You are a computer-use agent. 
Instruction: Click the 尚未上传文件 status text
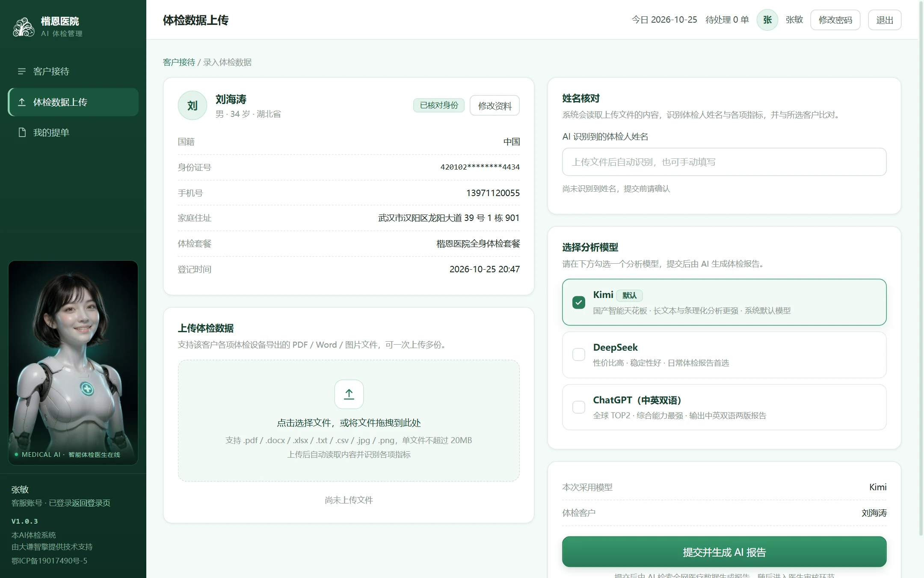[349, 500]
